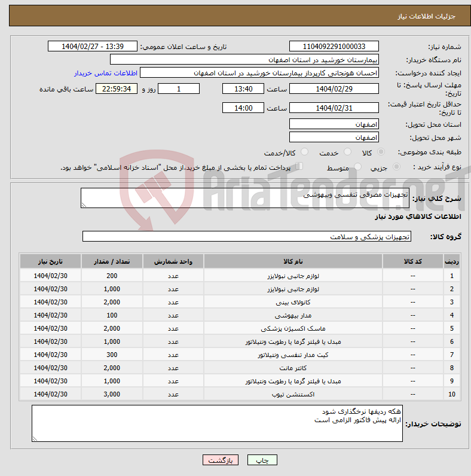Image resolution: width=471 pixels, height=476 pixels.
Task: Click row 2 item لوازم جانبی نبولایزر
Action: click(293, 289)
